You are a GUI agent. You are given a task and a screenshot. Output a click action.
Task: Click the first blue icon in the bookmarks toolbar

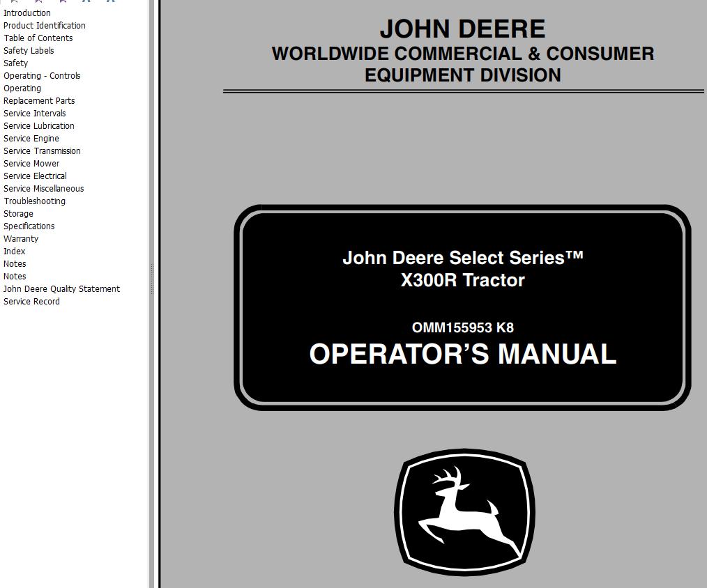click(x=86, y=2)
